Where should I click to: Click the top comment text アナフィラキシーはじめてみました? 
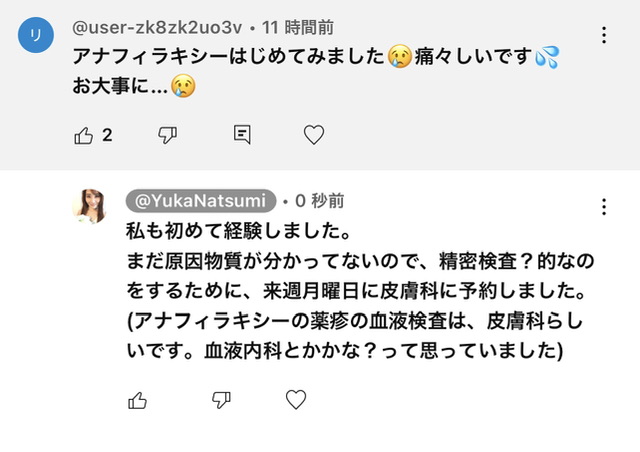(230, 58)
